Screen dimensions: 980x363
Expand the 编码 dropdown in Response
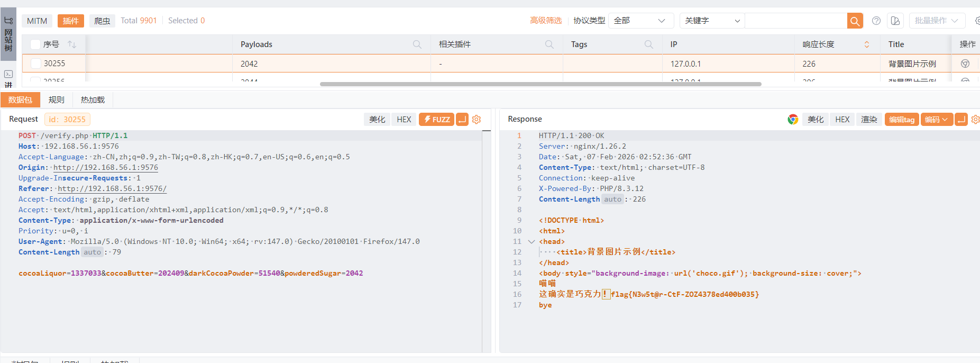click(936, 120)
